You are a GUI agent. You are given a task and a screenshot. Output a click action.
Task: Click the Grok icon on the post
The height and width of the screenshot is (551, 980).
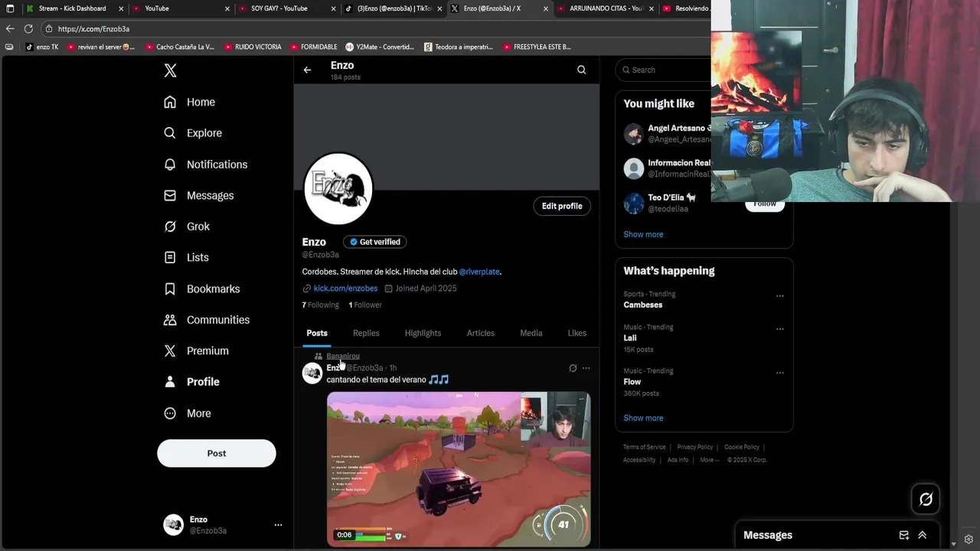tap(573, 368)
